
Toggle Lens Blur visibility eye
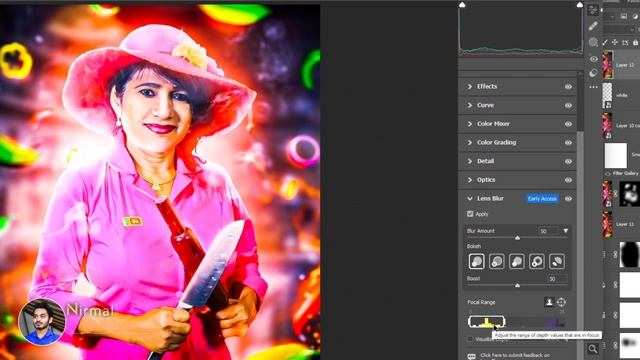pyautogui.click(x=568, y=199)
